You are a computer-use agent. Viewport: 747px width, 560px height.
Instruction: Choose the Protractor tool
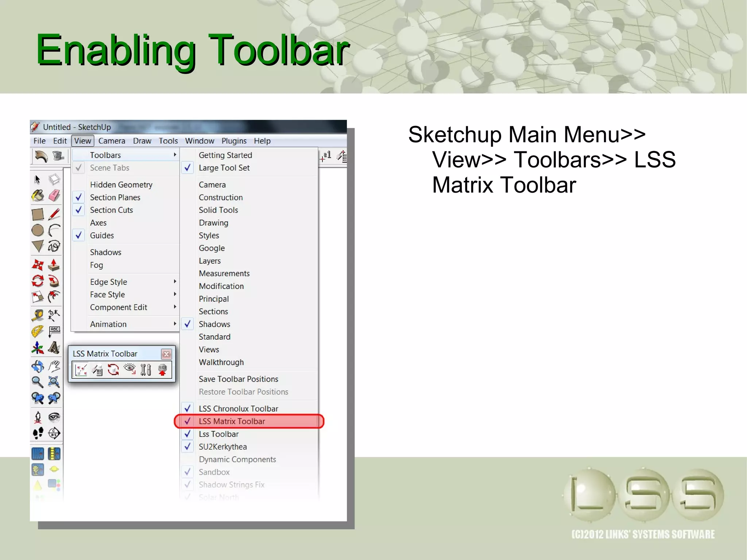point(38,332)
